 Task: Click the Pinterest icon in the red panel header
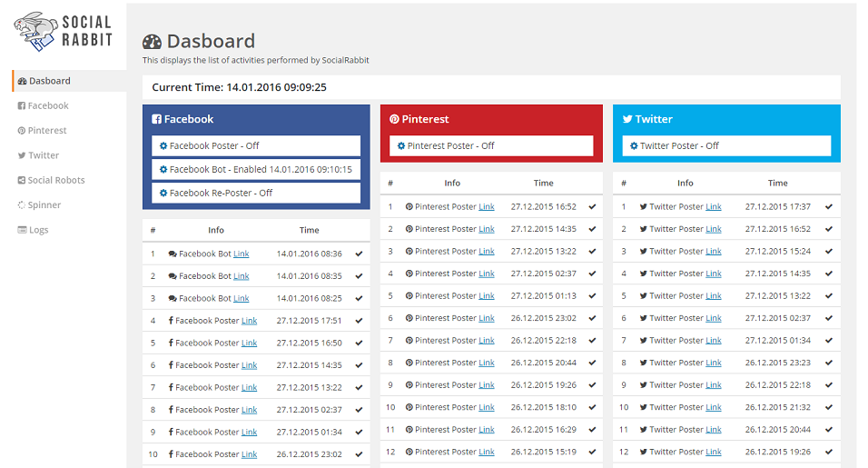[394, 119]
